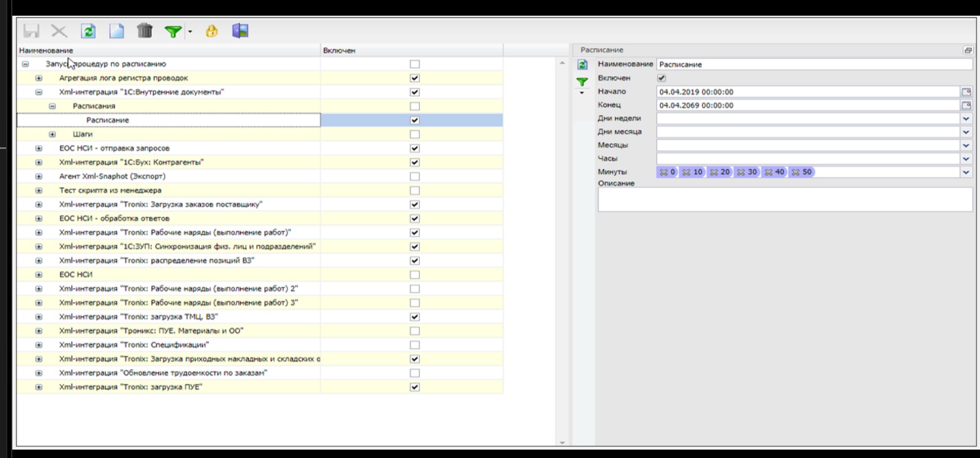Select the Тест скрипта из менеджера row
Image resolution: width=980 pixels, height=458 pixels.
pyautogui.click(x=110, y=190)
